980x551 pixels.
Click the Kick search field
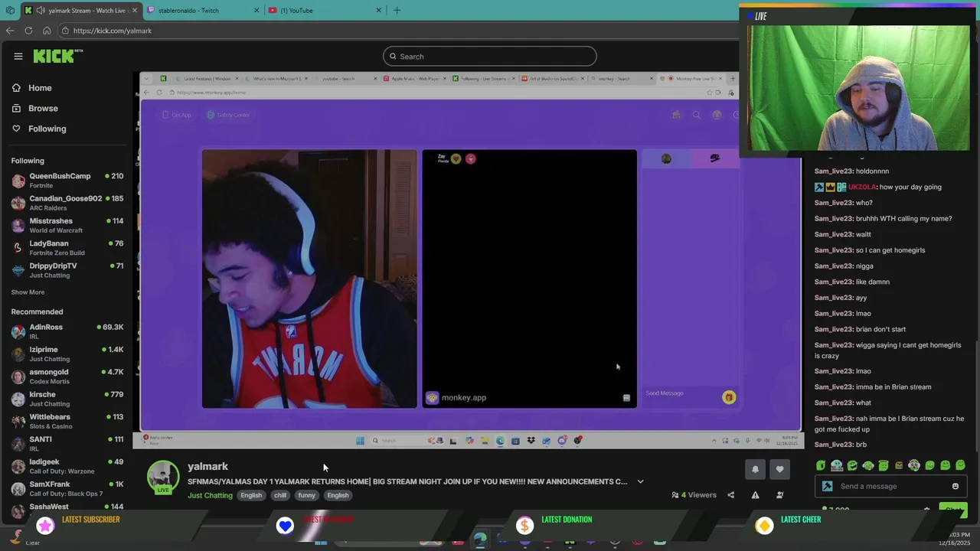tap(490, 56)
